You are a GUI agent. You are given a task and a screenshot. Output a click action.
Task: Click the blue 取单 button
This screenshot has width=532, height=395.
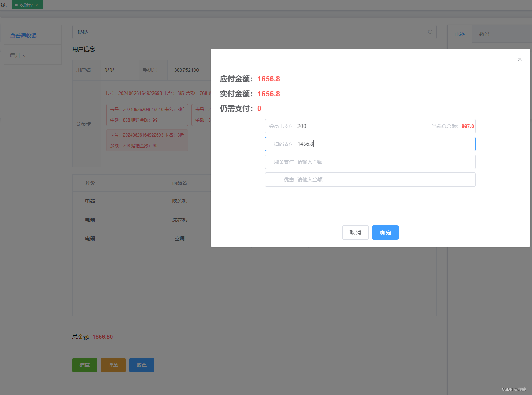pyautogui.click(x=142, y=365)
